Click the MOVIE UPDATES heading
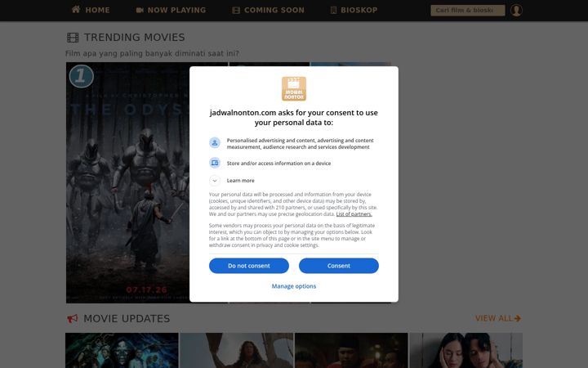This screenshot has width=588, height=368. click(127, 319)
